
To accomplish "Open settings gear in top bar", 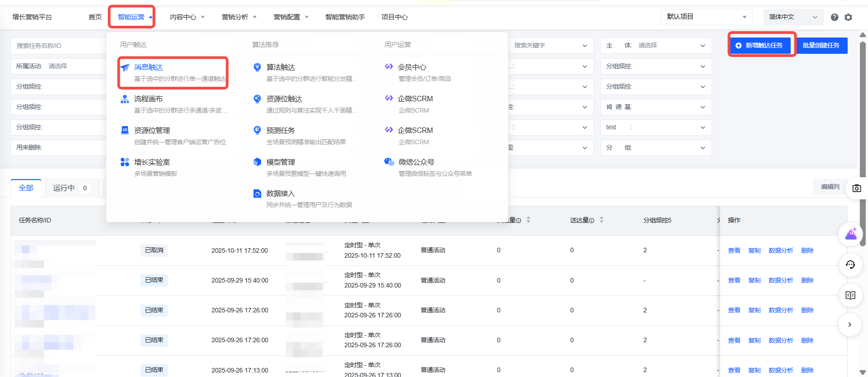I will point(848,17).
